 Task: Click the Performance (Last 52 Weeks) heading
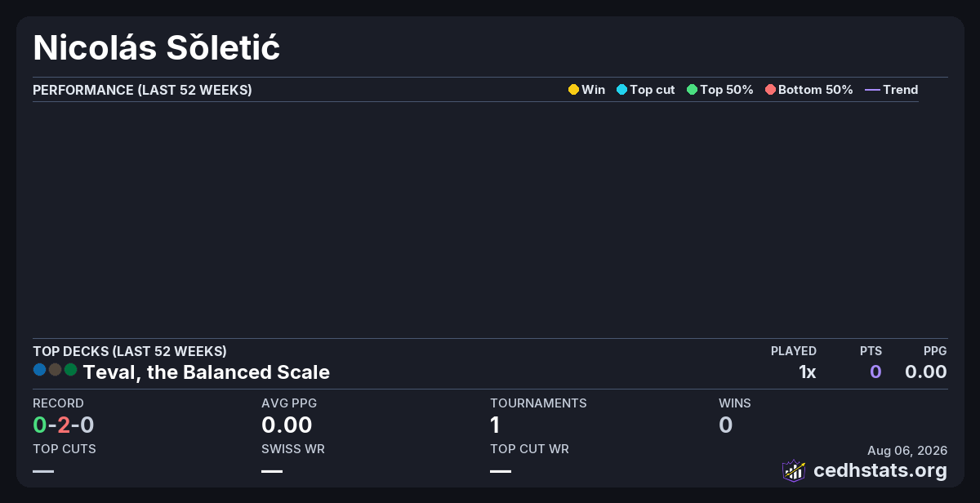[142, 90]
